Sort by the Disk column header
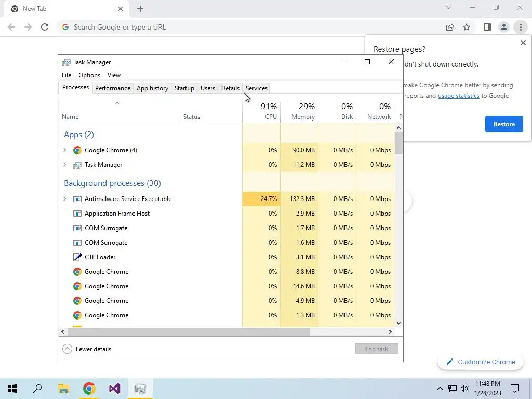The height and width of the screenshot is (399, 532). pos(337,111)
